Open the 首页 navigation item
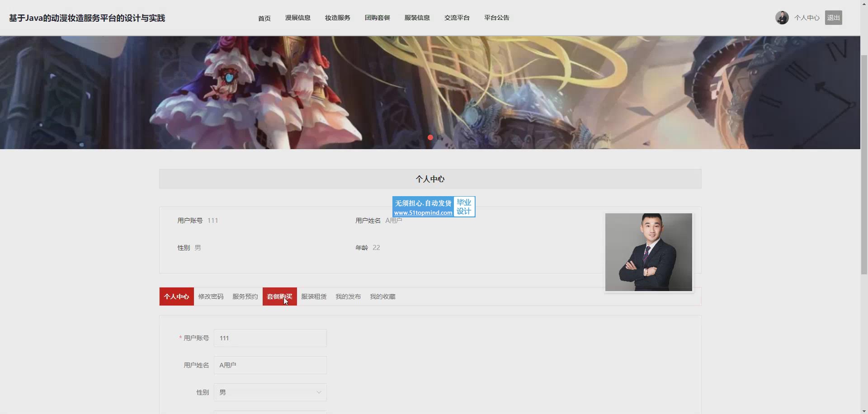The image size is (868, 414). tap(264, 18)
